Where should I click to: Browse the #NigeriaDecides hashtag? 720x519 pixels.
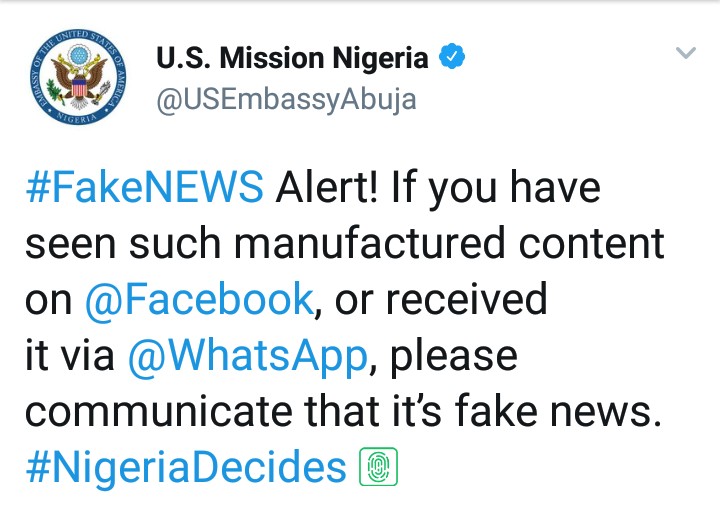point(186,467)
